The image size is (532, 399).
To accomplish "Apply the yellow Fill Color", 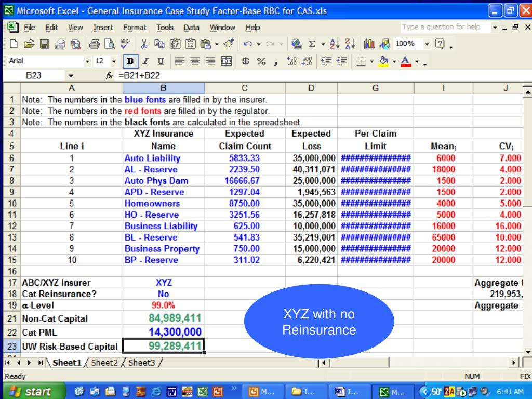I will click(x=384, y=61).
